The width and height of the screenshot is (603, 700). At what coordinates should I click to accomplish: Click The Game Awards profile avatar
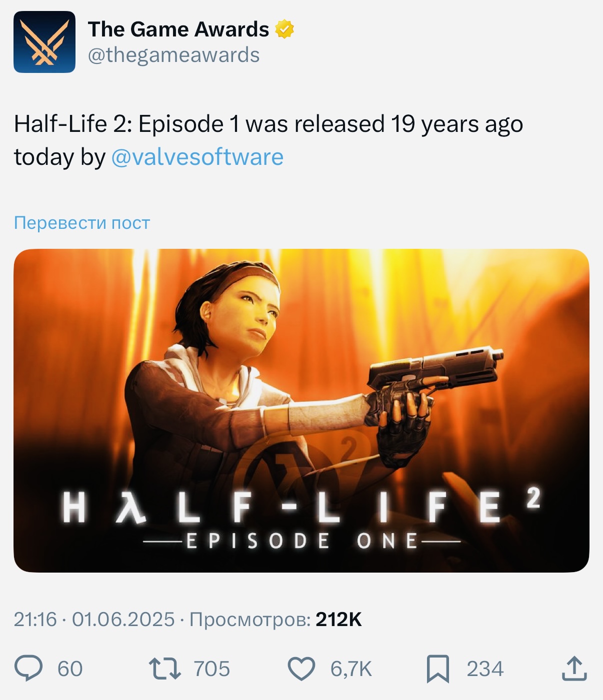[44, 42]
